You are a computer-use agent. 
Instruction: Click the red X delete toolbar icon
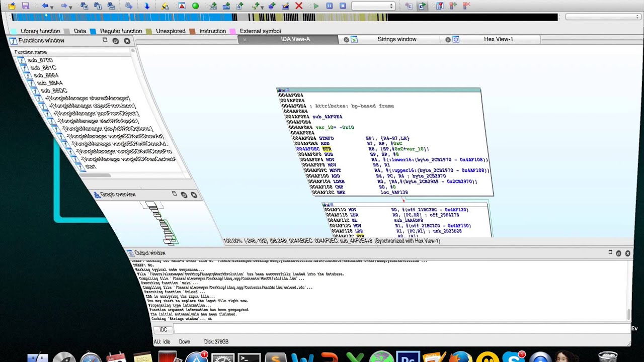[x=299, y=6]
